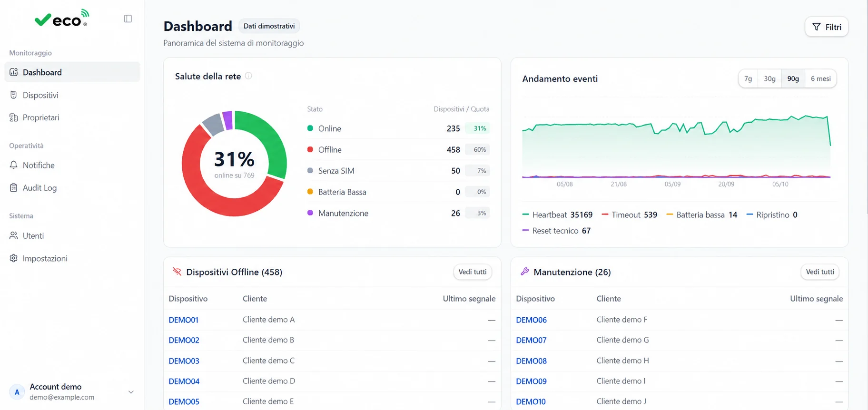This screenshot has height=410, width=868.
Task: Toggle the Timeout series legend
Action: pos(629,215)
